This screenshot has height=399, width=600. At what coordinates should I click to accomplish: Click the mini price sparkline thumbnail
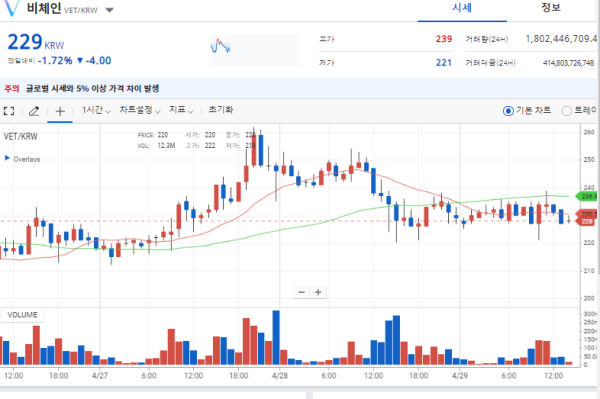coord(255,50)
